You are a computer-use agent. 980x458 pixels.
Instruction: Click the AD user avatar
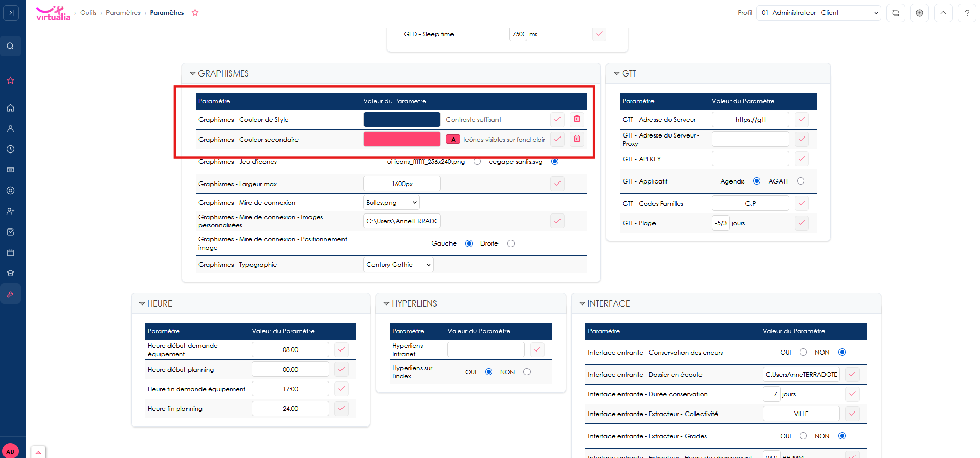(10, 451)
